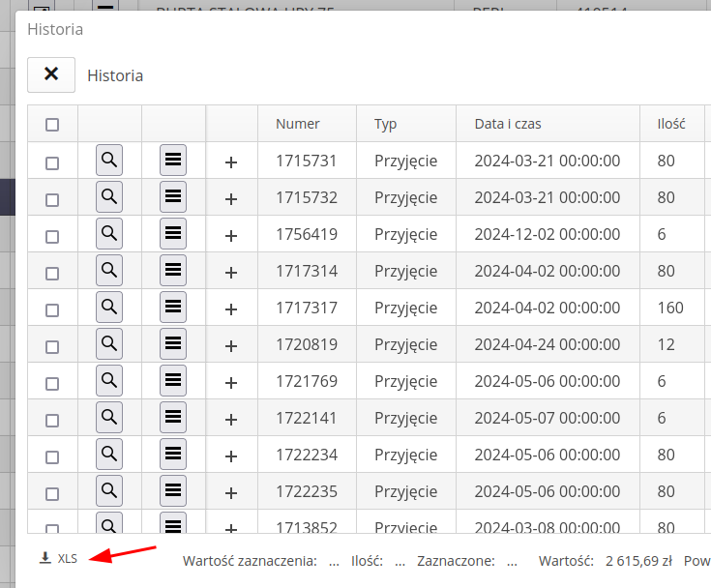This screenshot has height=588, width=711.
Task: Click the Ilość column header
Action: 671,124
